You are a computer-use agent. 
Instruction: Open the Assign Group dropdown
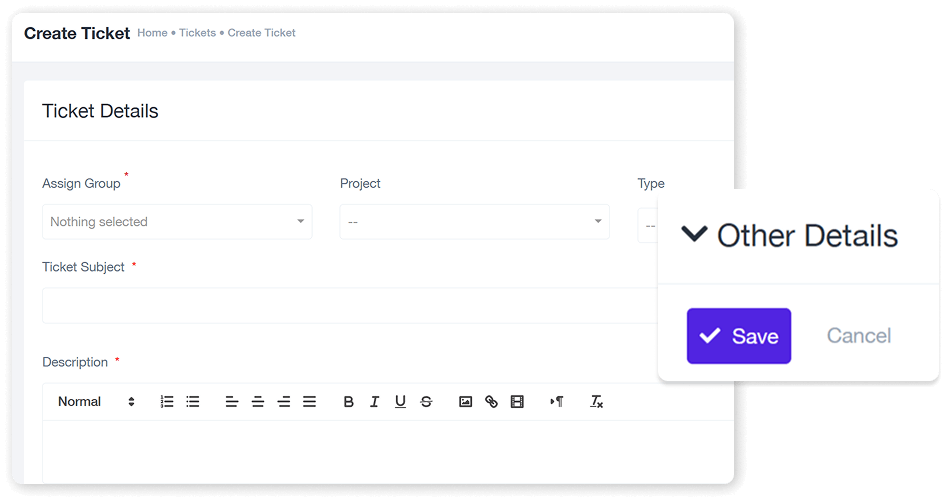pos(177,222)
